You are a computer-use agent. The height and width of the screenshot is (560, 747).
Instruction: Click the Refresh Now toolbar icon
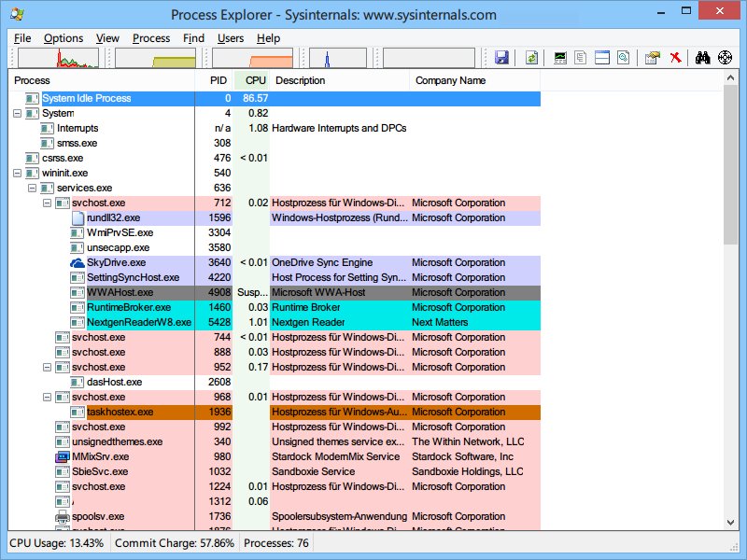click(x=531, y=58)
